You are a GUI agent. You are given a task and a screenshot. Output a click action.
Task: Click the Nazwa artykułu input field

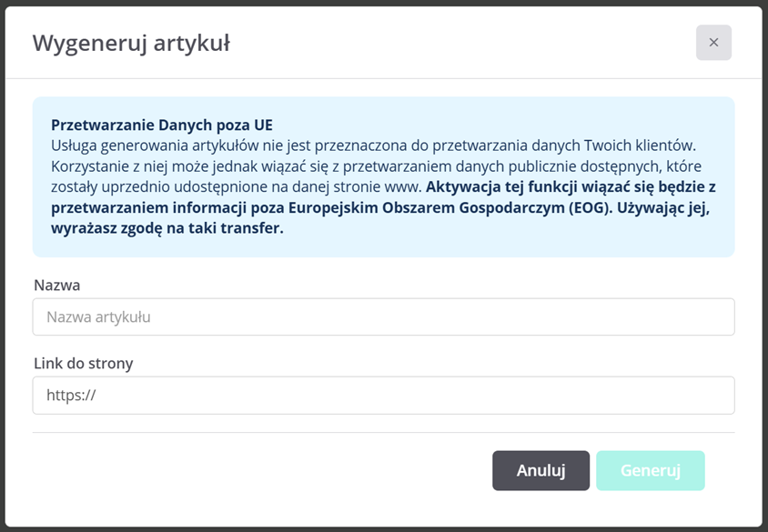pos(383,317)
